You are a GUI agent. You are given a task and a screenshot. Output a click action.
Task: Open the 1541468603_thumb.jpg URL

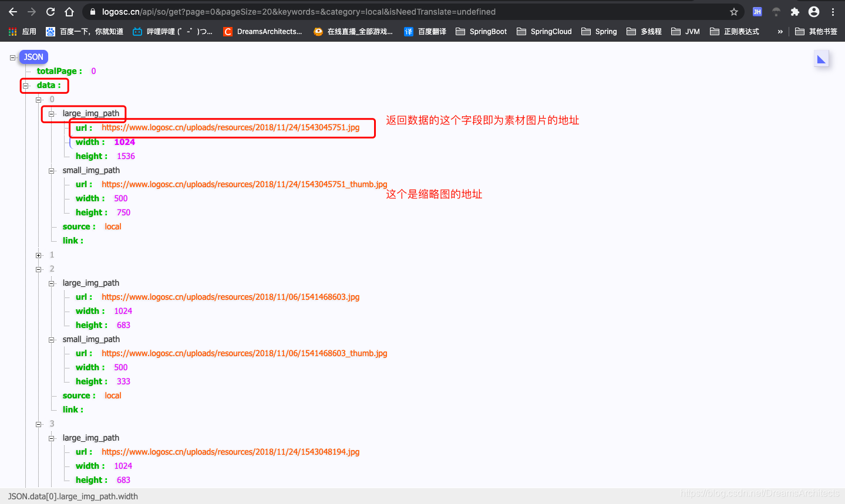pos(244,353)
